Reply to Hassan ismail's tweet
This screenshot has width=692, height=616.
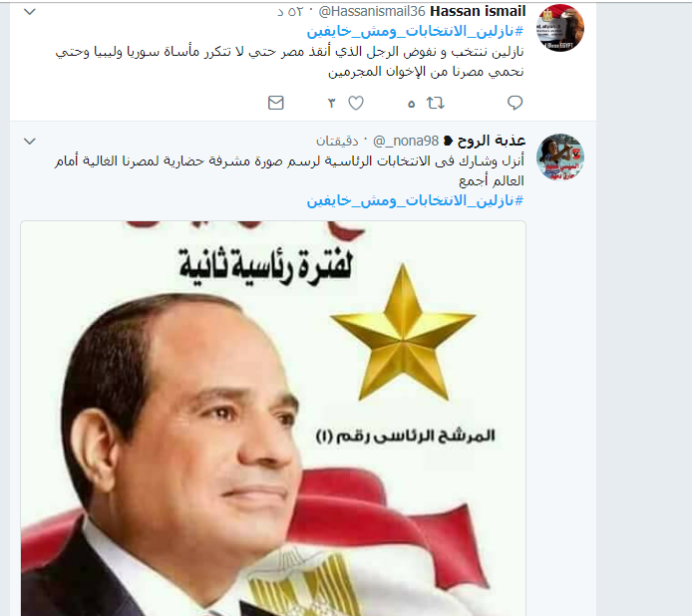point(515,103)
